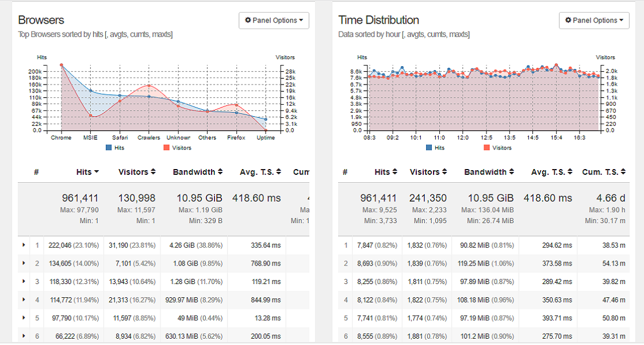Viewport: 644px width, 345px height.
Task: Expand row 4 in the Browsers table
Action: (x=24, y=299)
